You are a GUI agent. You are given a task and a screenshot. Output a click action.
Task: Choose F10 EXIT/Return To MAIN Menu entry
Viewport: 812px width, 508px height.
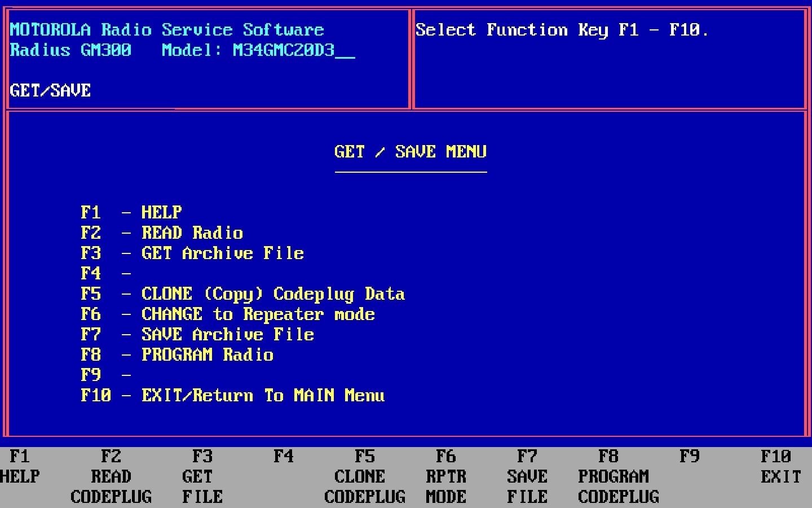point(233,395)
